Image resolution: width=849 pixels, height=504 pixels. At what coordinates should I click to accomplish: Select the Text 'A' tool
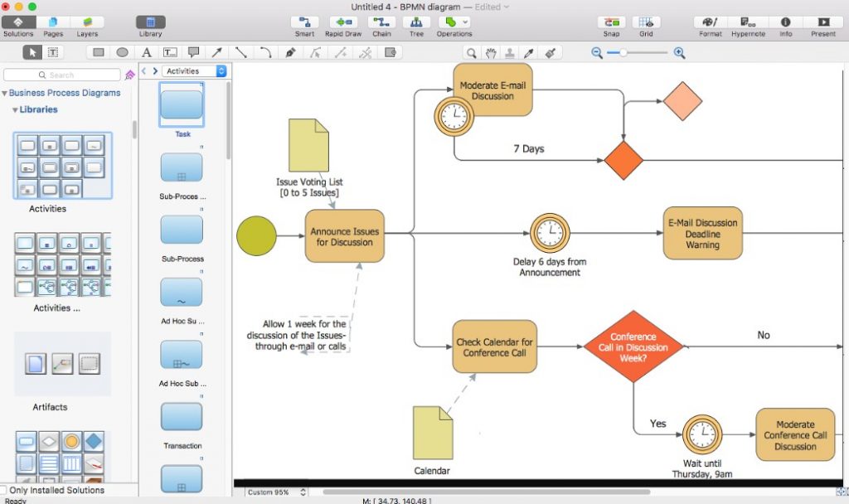coord(146,52)
